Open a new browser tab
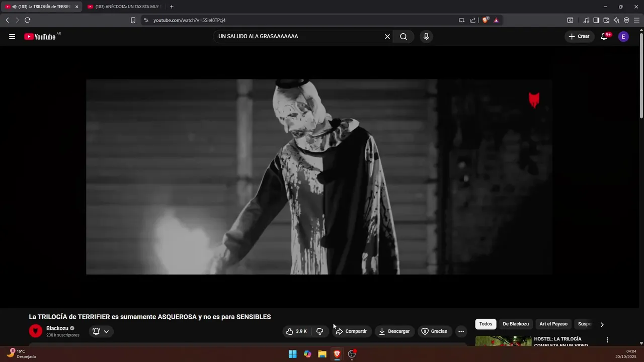The image size is (644, 362). 172,7
